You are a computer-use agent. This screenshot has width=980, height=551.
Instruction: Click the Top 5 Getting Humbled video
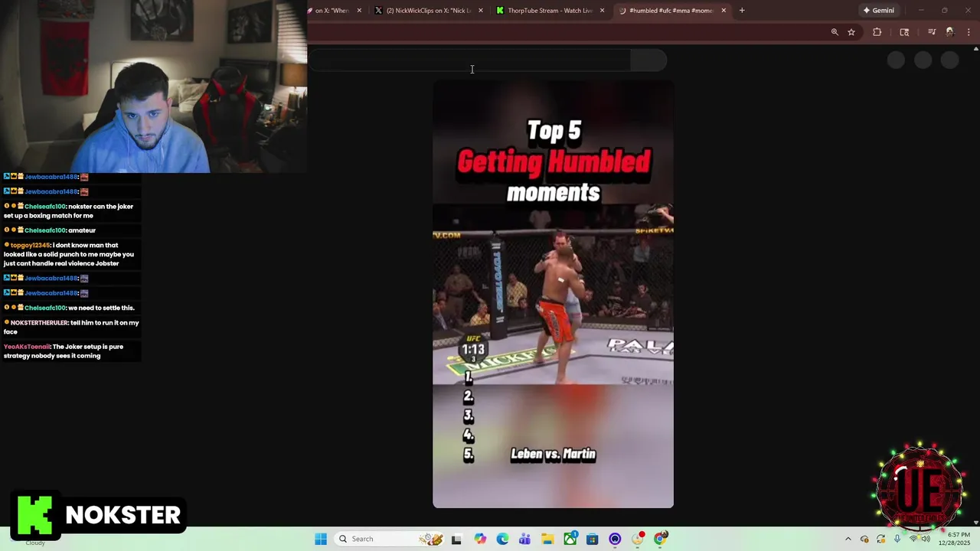pos(553,295)
